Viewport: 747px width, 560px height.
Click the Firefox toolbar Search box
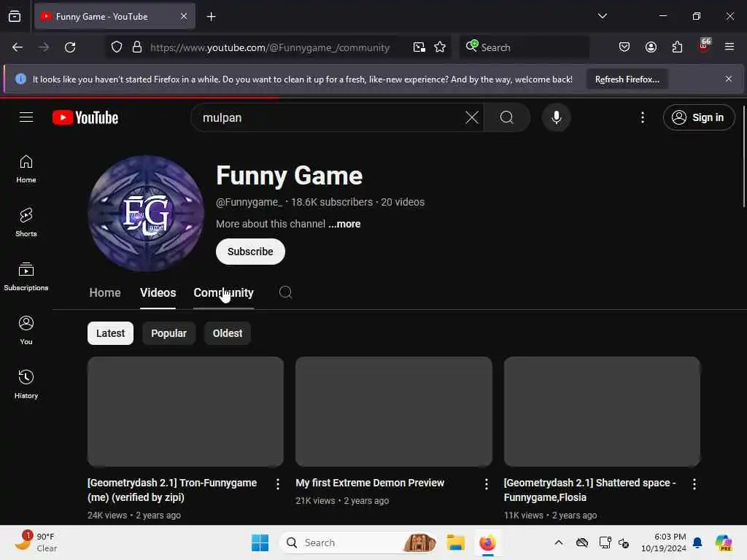[x=524, y=47]
